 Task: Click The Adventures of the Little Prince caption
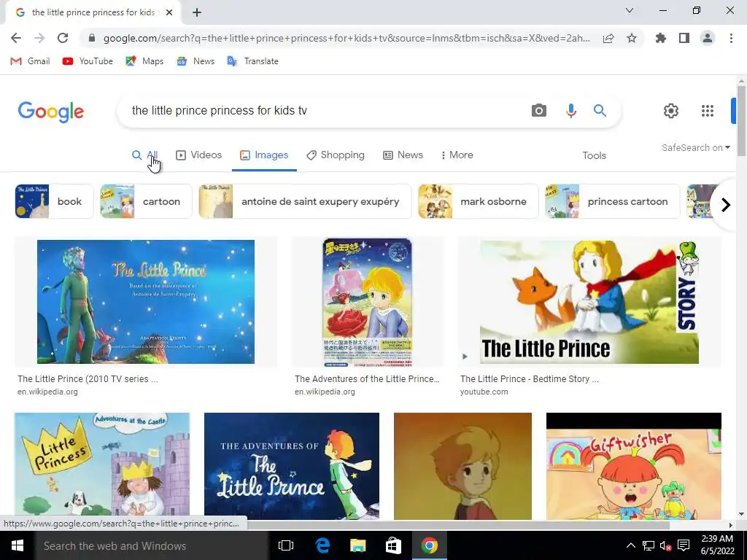click(367, 379)
